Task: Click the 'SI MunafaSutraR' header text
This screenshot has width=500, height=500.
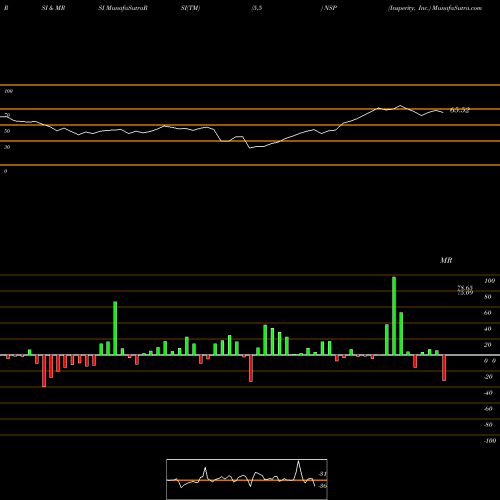Action: [x=123, y=8]
